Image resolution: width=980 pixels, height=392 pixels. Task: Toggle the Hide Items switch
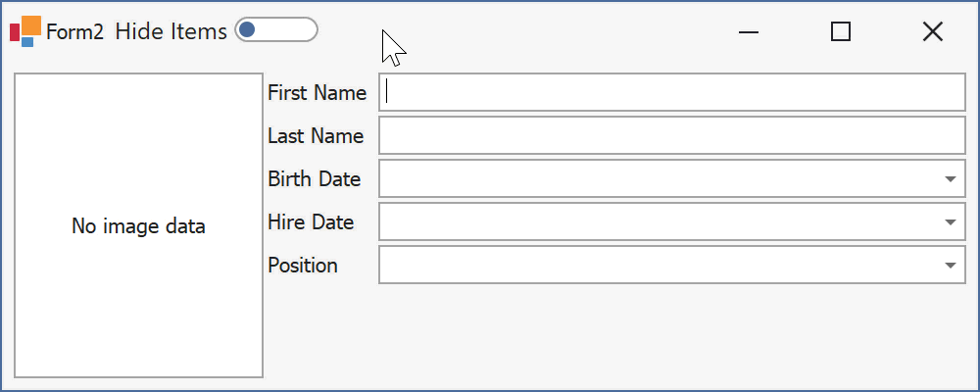[276, 30]
